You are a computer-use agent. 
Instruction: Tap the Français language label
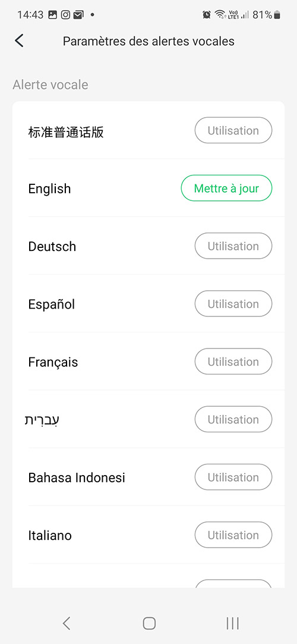click(x=53, y=362)
